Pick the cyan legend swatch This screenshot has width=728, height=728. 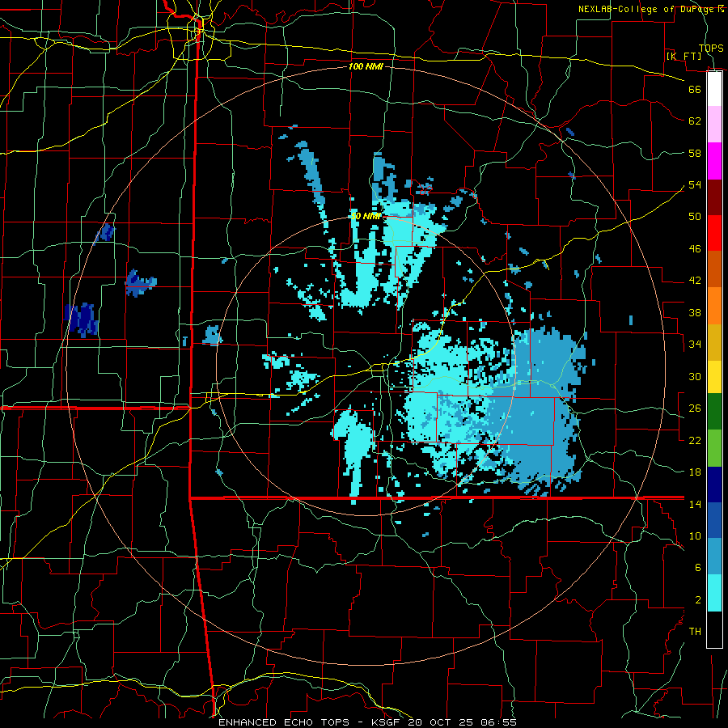714,593
